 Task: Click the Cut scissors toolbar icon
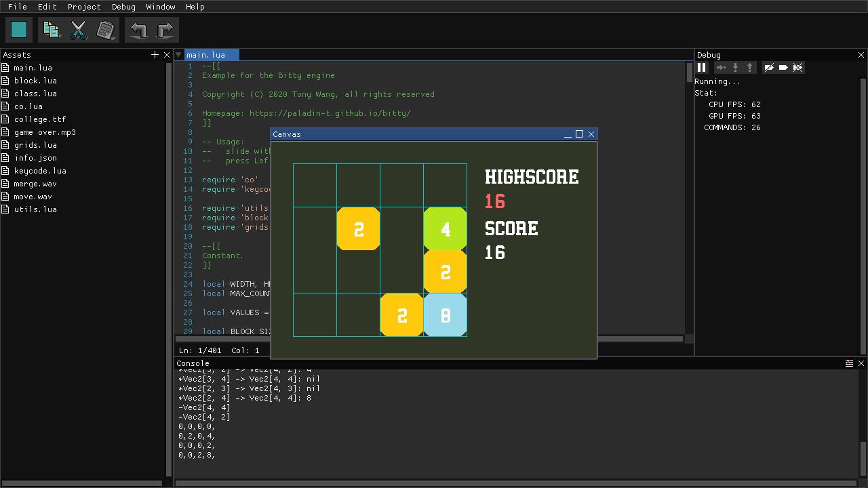[79, 29]
